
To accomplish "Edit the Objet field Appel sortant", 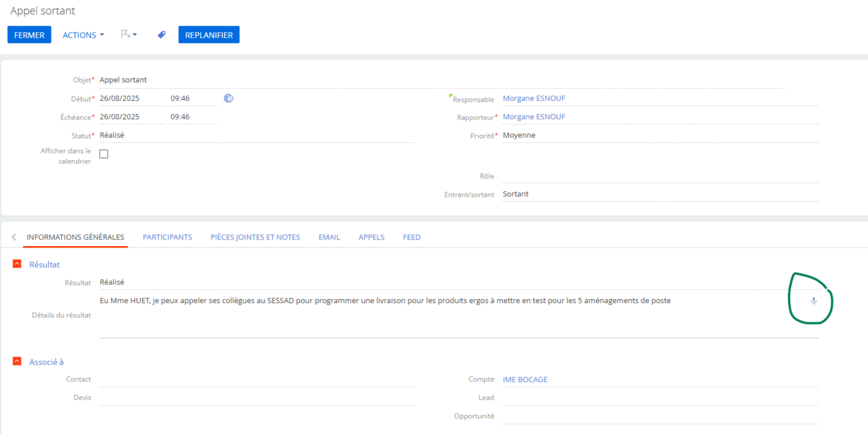I will [442, 80].
